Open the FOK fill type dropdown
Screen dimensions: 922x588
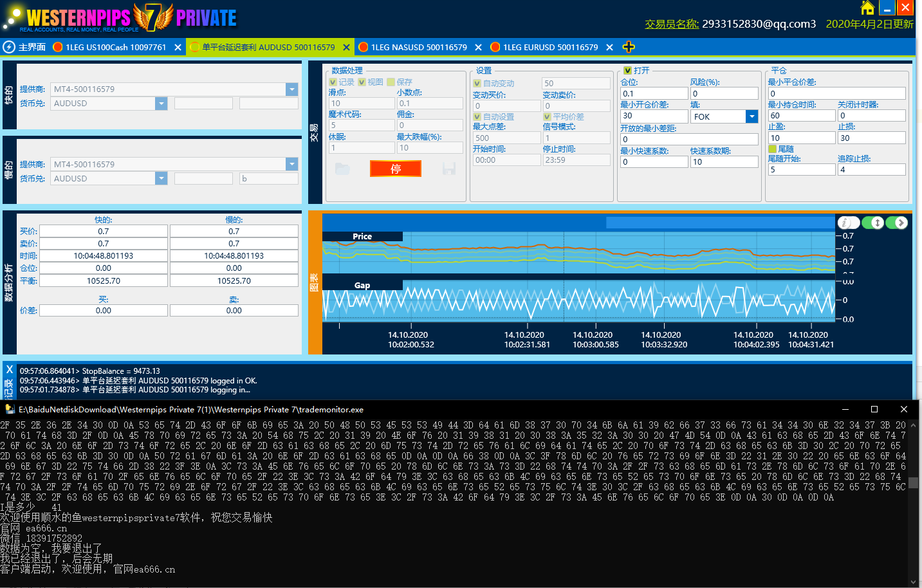(751, 116)
